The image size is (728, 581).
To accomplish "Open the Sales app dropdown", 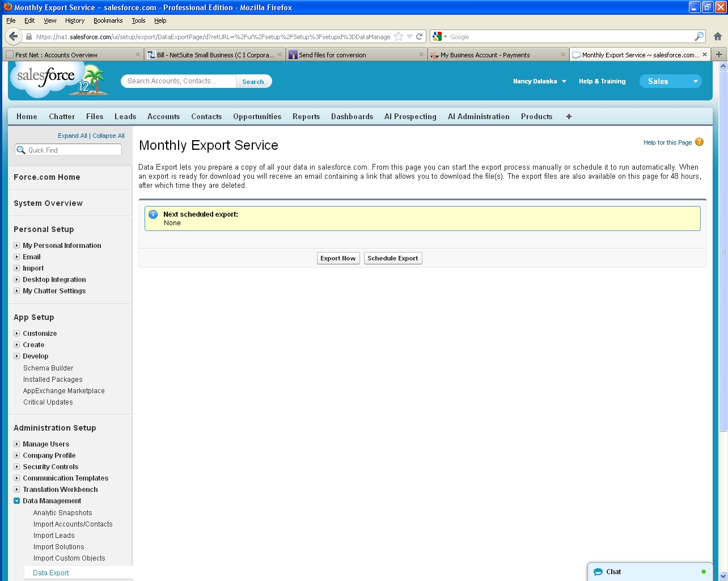I will (x=671, y=81).
